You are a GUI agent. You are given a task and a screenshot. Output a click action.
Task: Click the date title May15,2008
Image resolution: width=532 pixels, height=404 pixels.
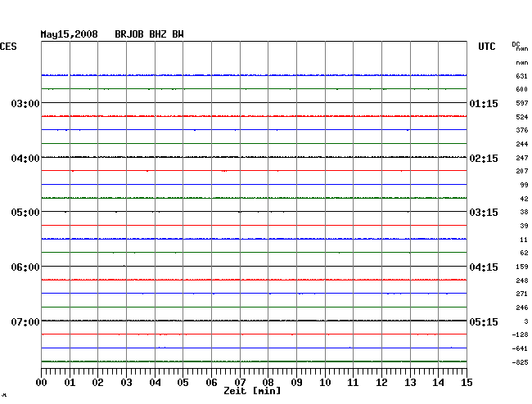[70, 34]
